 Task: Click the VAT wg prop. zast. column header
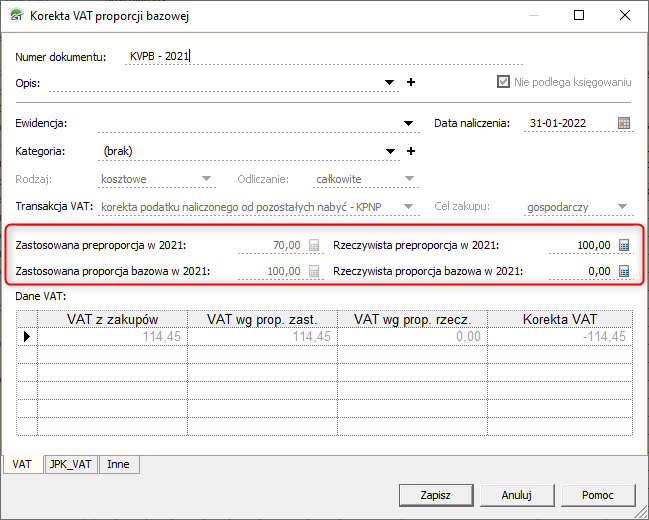(262, 319)
